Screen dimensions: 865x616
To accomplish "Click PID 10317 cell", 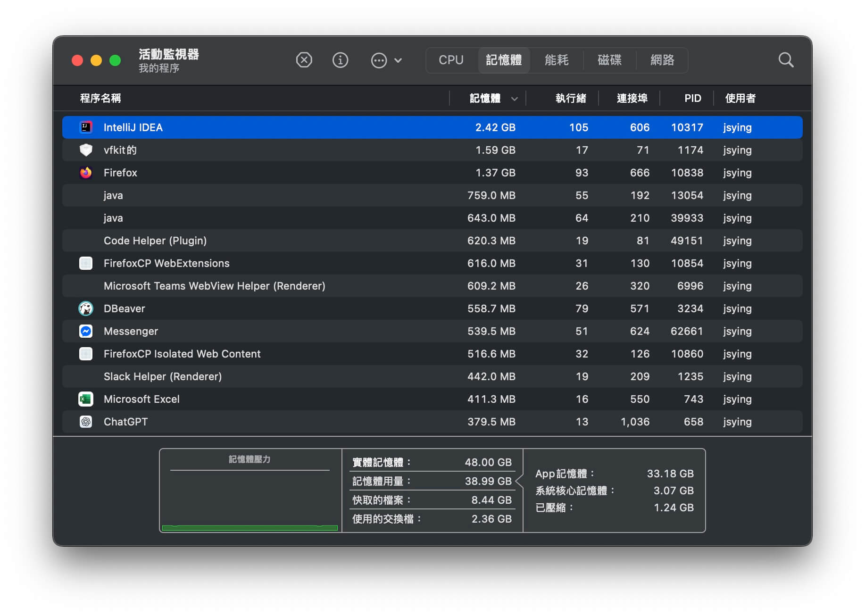I will click(x=687, y=127).
